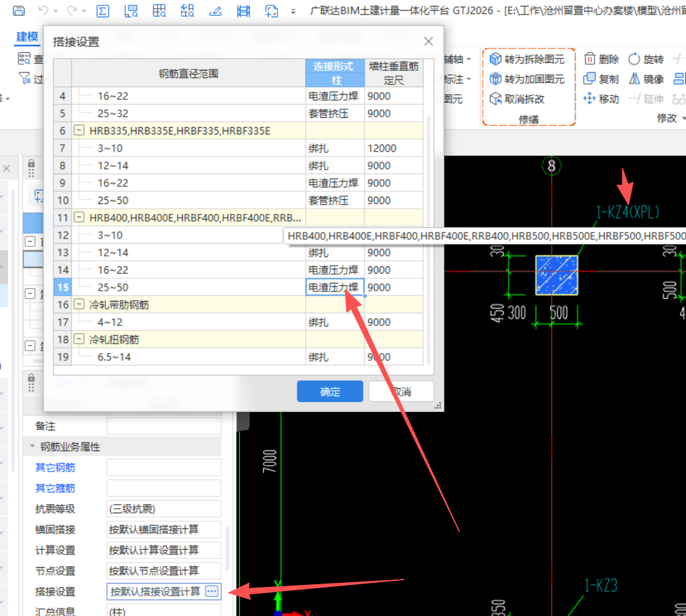Switch to the 建模 ribbon tab
This screenshot has height=616, width=686.
(27, 36)
